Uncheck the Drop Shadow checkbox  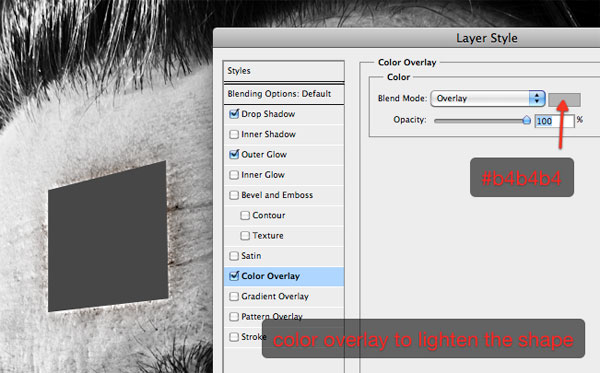[234, 114]
